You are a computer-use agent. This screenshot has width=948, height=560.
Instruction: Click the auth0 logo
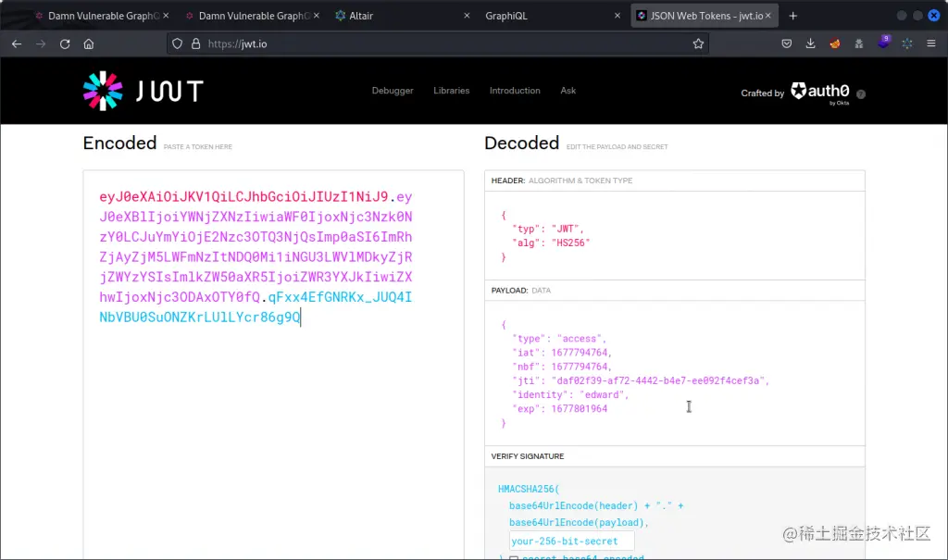pos(820,92)
